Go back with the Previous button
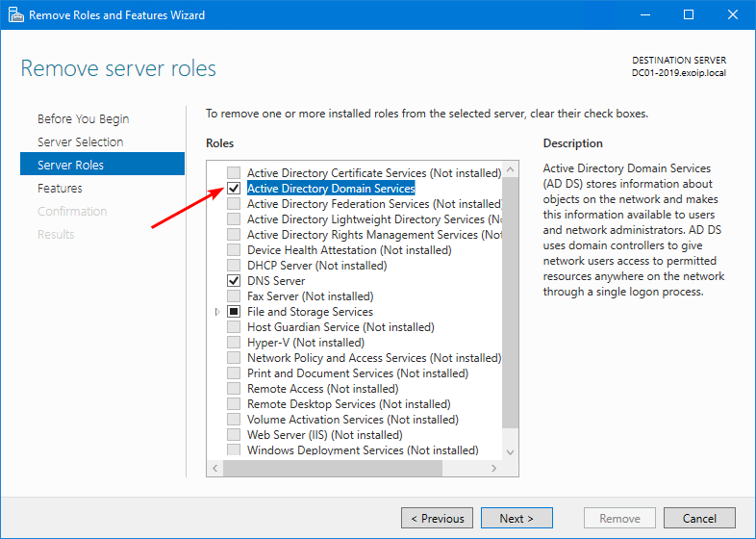 tap(437, 518)
